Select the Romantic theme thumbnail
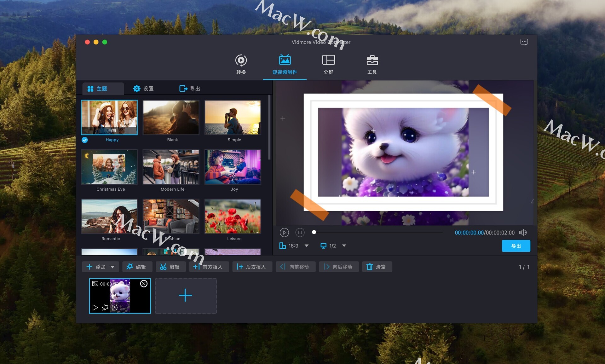This screenshot has width=605, height=364. coord(109,216)
